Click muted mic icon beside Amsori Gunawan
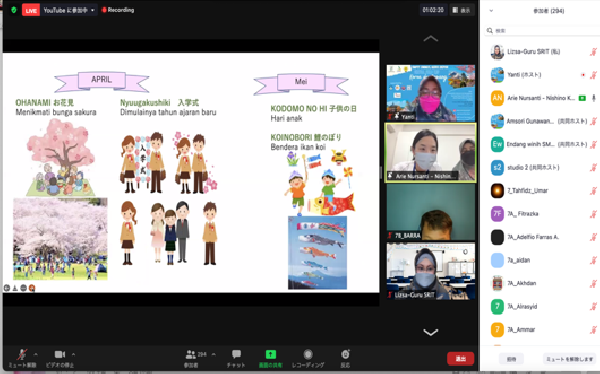 click(x=593, y=121)
